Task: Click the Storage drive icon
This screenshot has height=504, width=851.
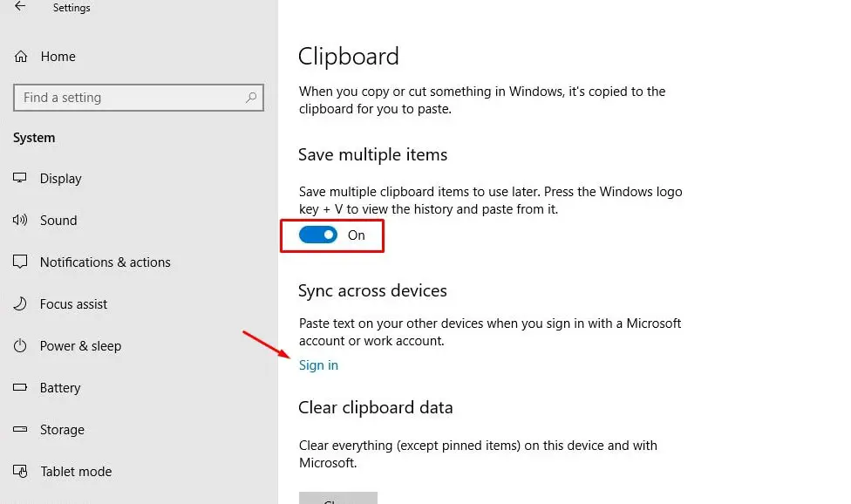Action: 21,430
